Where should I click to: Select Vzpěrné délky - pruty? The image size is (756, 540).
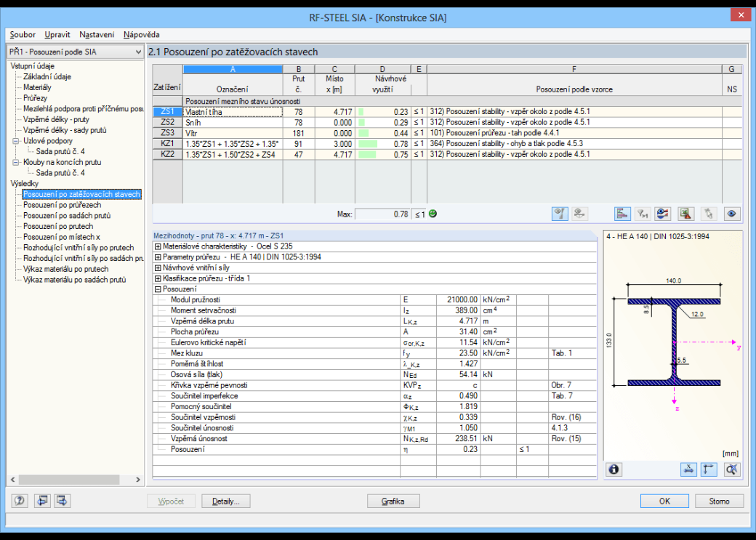coord(56,120)
